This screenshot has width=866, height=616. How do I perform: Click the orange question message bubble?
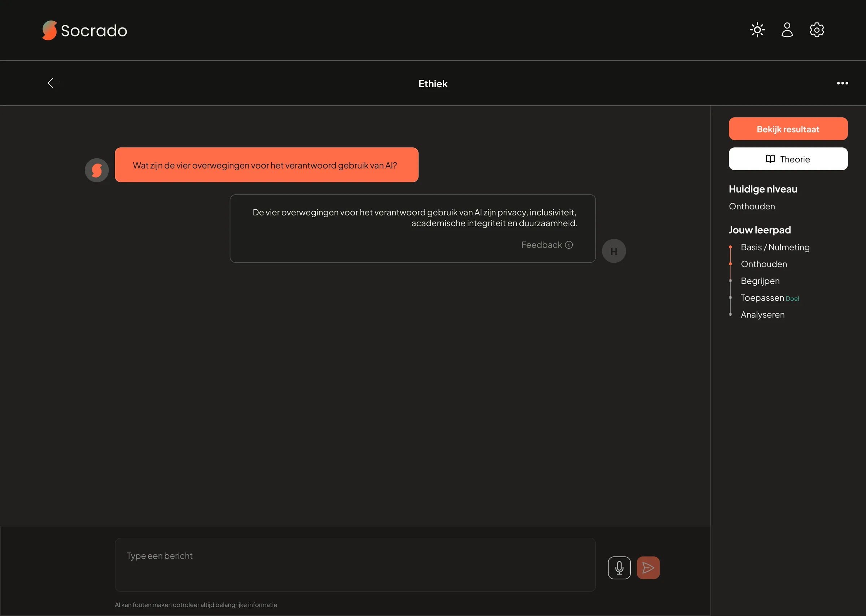[x=267, y=165]
